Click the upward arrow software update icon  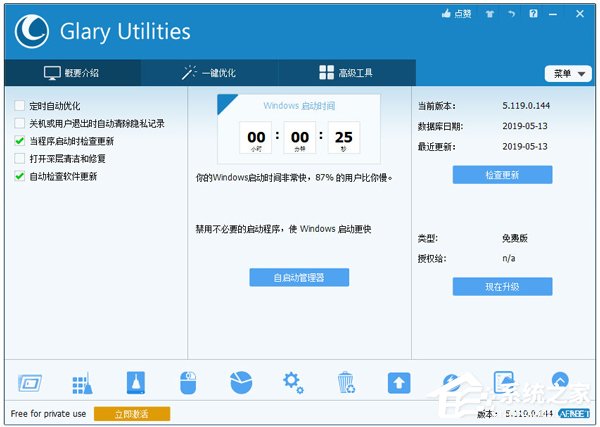pos(399,383)
